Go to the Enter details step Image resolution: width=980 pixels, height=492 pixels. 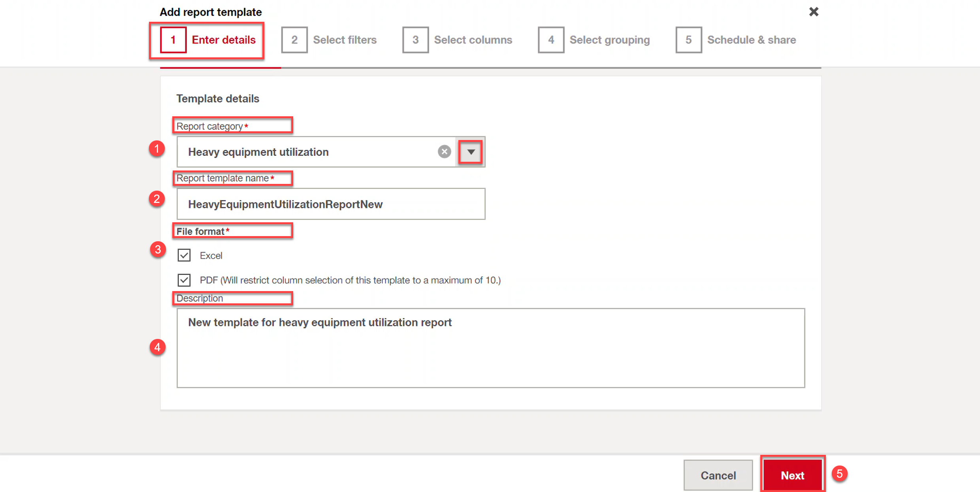click(x=207, y=40)
